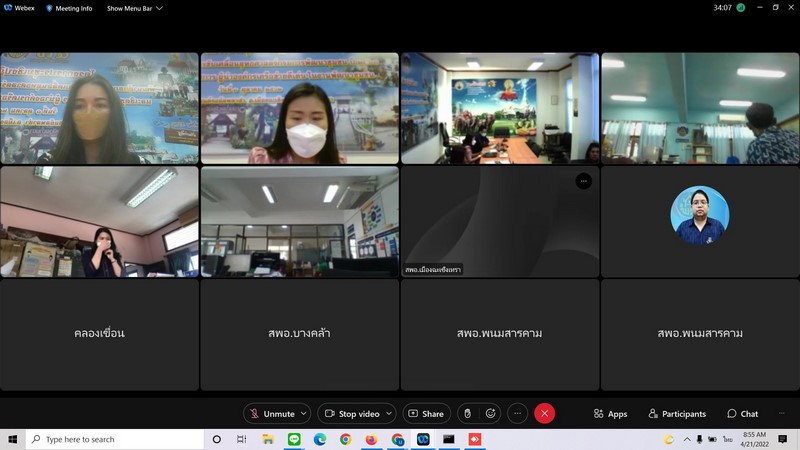Open the emoji reactions icon
The image size is (800, 450).
click(x=491, y=413)
